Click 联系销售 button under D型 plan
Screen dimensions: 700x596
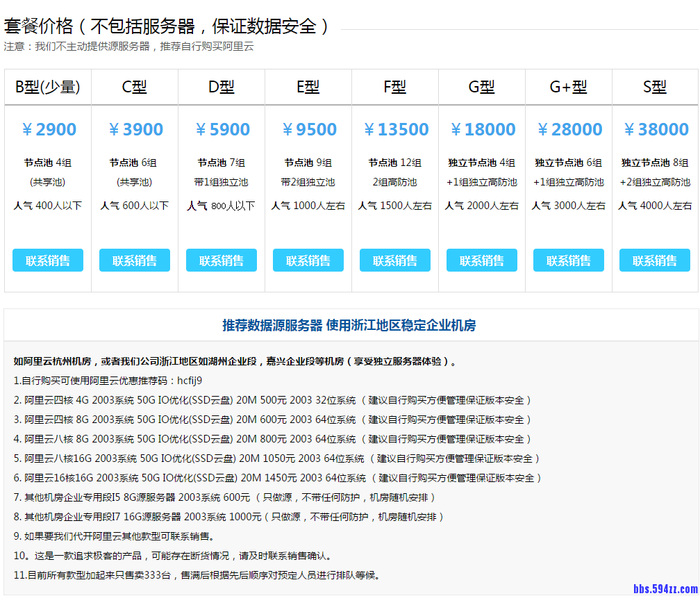pyautogui.click(x=221, y=260)
